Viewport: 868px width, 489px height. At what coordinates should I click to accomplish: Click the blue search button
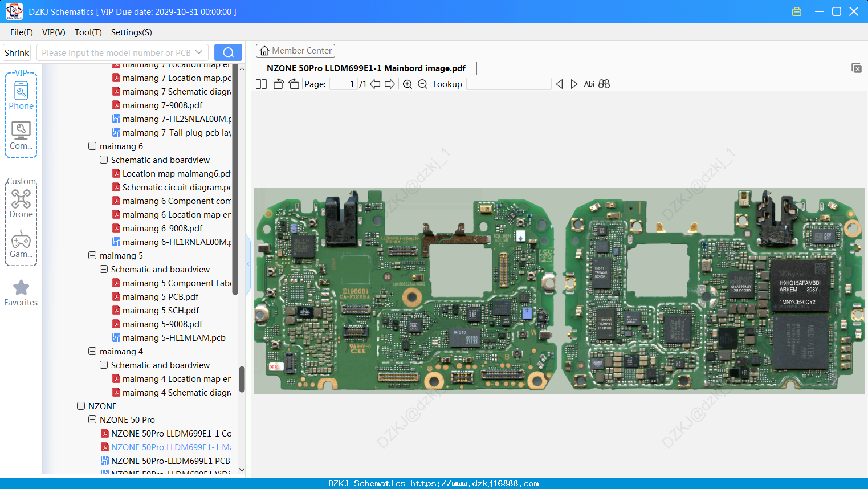tap(228, 52)
